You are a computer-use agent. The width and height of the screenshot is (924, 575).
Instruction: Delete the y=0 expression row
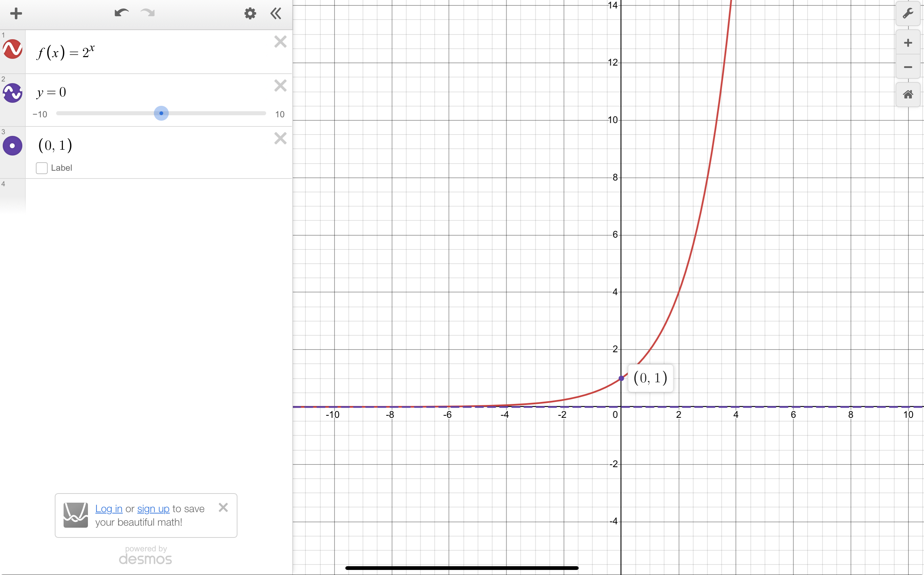click(x=280, y=85)
